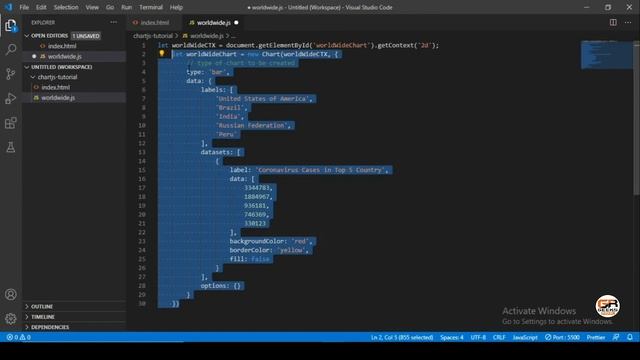Click the feedback icon in status bar
Viewport: 640px width, 360px height.
click(x=616, y=337)
